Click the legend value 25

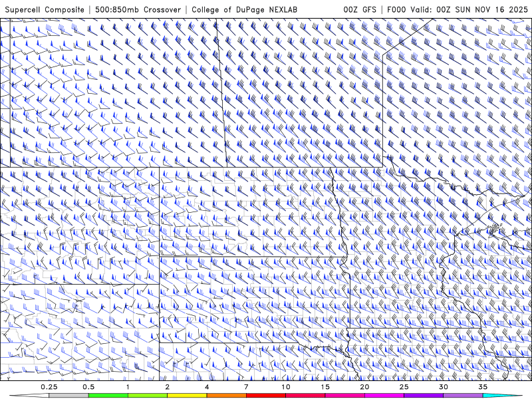[404, 387]
